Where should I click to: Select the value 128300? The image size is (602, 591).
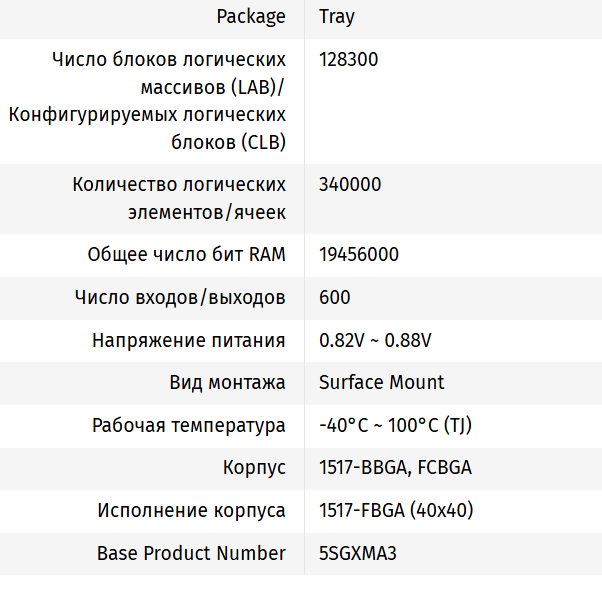tap(349, 59)
